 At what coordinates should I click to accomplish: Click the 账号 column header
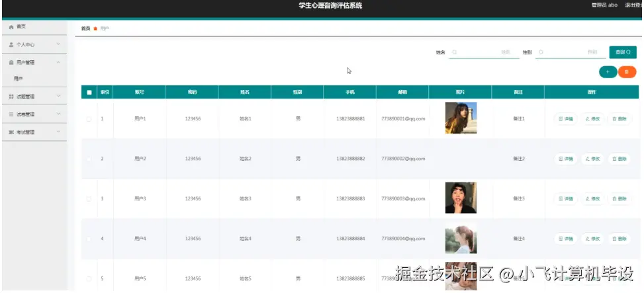(140, 93)
